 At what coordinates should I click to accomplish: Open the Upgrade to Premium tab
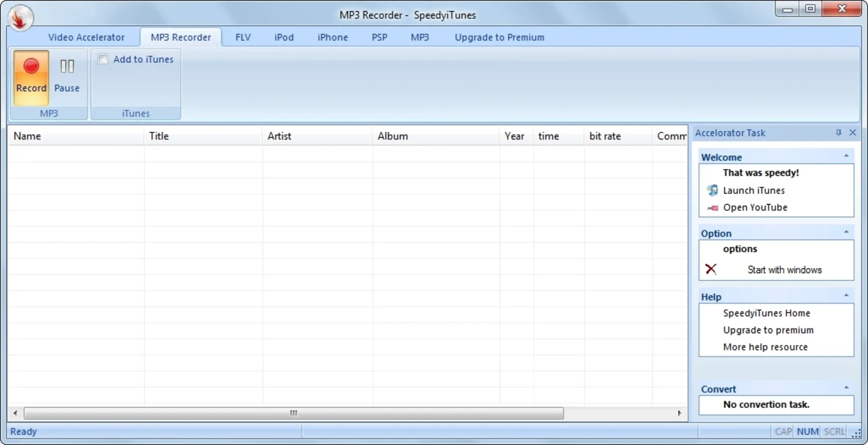(x=499, y=37)
